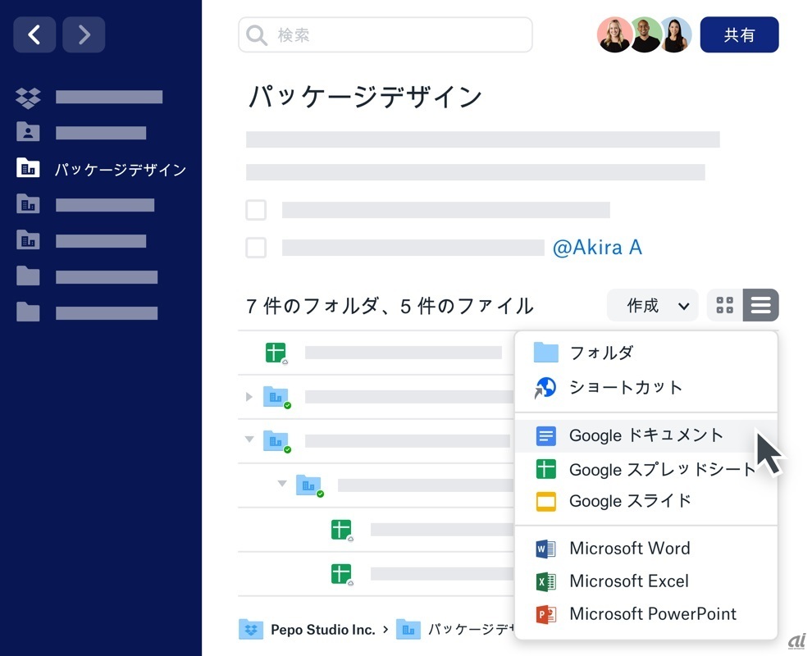Click the blonde woman's avatar
Viewport: 812px width, 656px height.
tap(614, 34)
